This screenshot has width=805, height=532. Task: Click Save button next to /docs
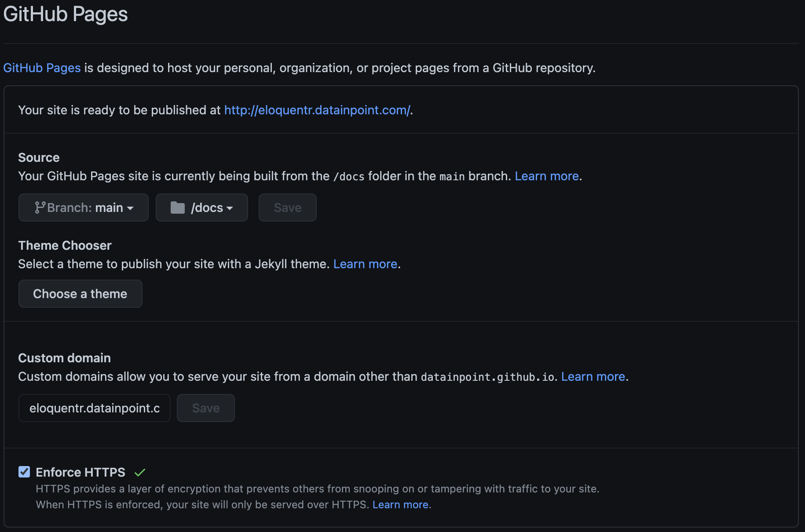click(x=288, y=208)
